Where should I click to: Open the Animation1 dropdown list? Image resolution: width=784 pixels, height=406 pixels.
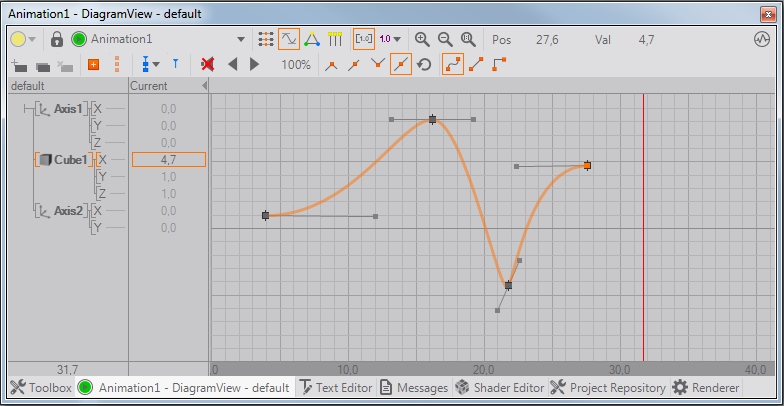tap(241, 39)
